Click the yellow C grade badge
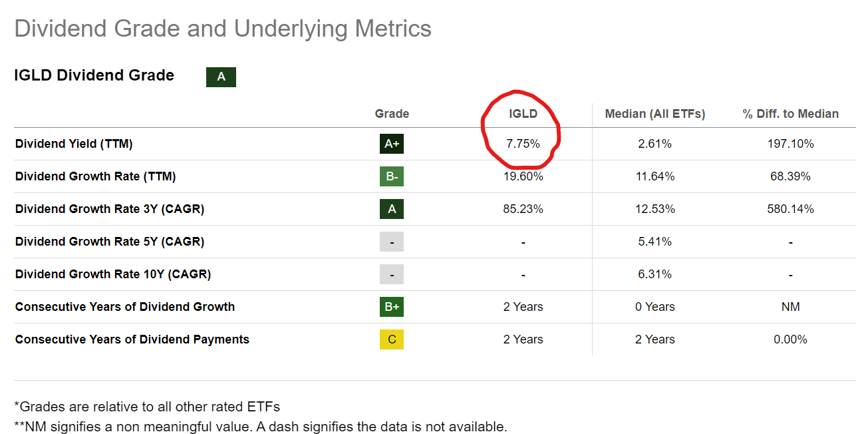 point(392,339)
